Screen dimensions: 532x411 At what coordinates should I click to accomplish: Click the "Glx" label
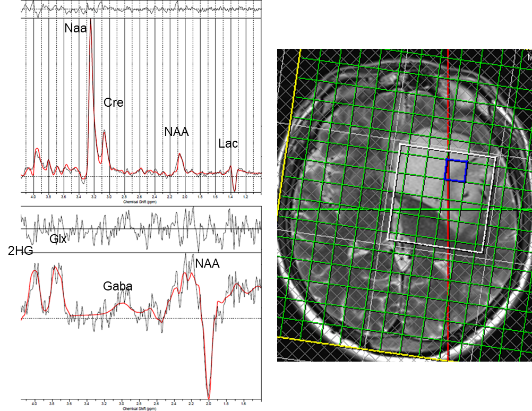click(58, 239)
